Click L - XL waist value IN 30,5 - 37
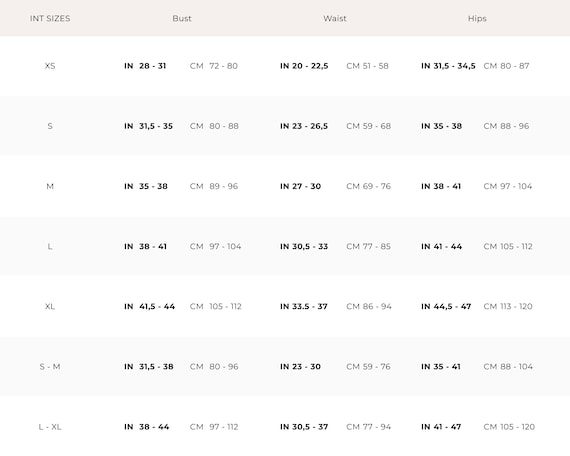 click(x=304, y=427)
